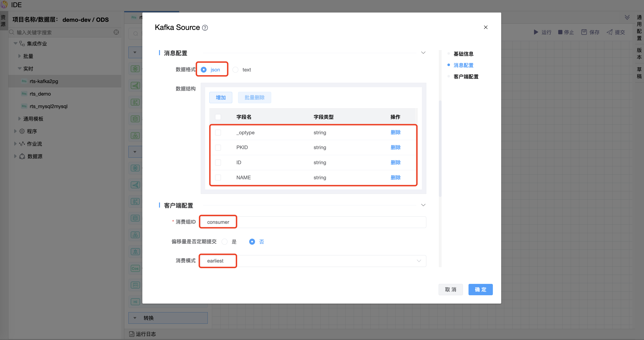Viewport: 644px width, 340px height.
Task: Click the dialog vertical scrollbar
Action: coord(440,149)
